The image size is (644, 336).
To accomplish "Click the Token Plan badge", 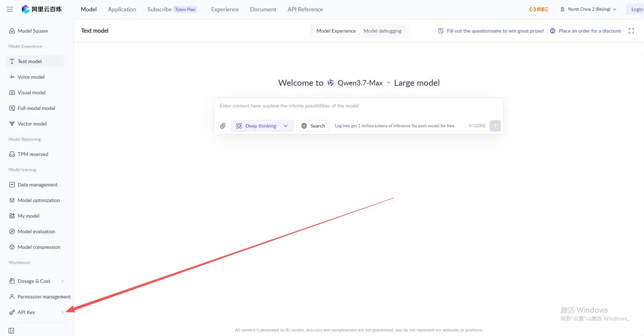I will click(185, 10).
